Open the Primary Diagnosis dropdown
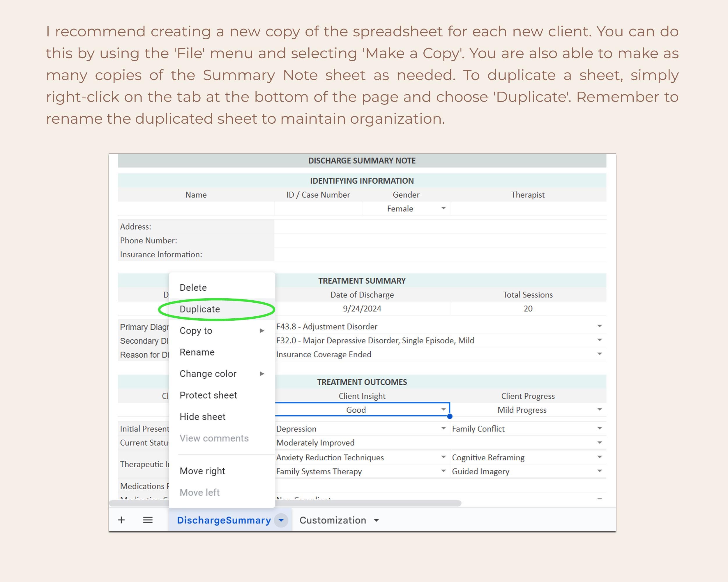The image size is (728, 582). (599, 326)
